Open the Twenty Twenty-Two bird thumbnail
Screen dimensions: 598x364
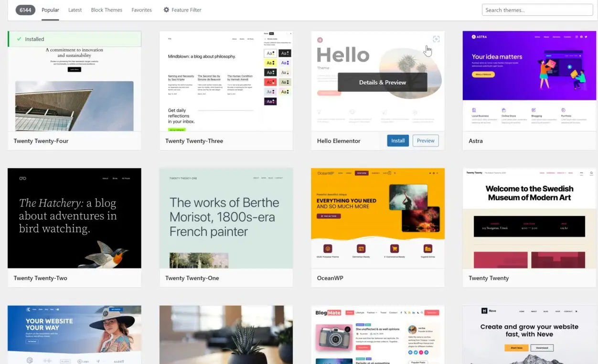75,218
